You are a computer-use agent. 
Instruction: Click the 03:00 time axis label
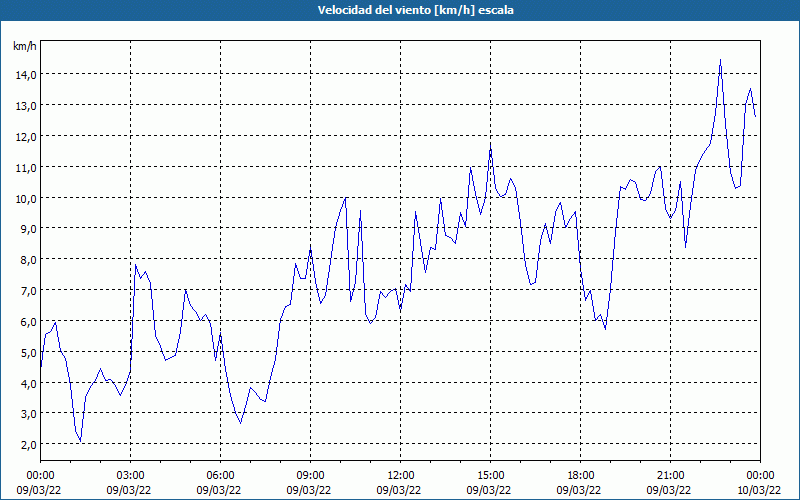[x=131, y=476]
